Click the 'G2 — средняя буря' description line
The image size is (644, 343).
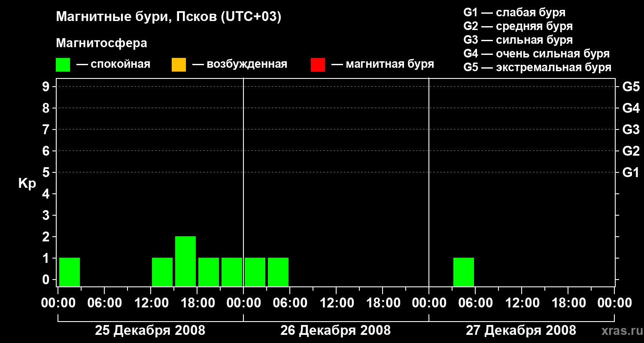point(518,26)
